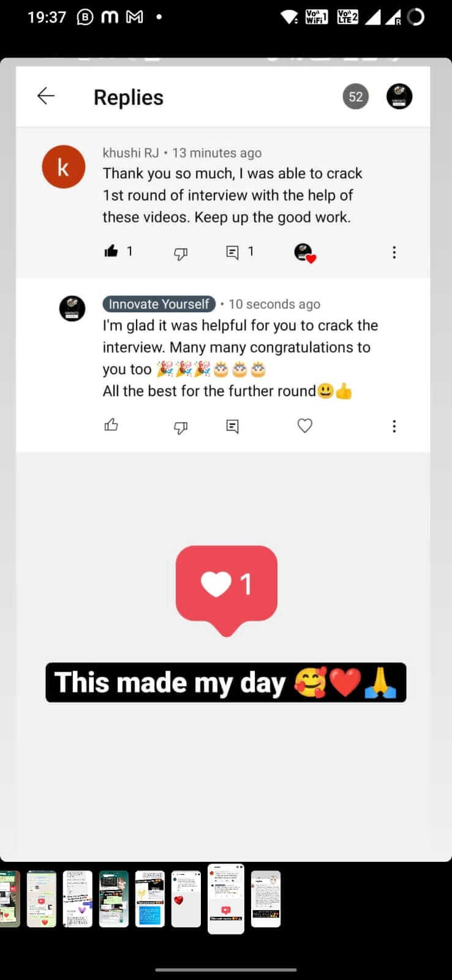Click the Innovate Yourself channel name

[x=159, y=304]
